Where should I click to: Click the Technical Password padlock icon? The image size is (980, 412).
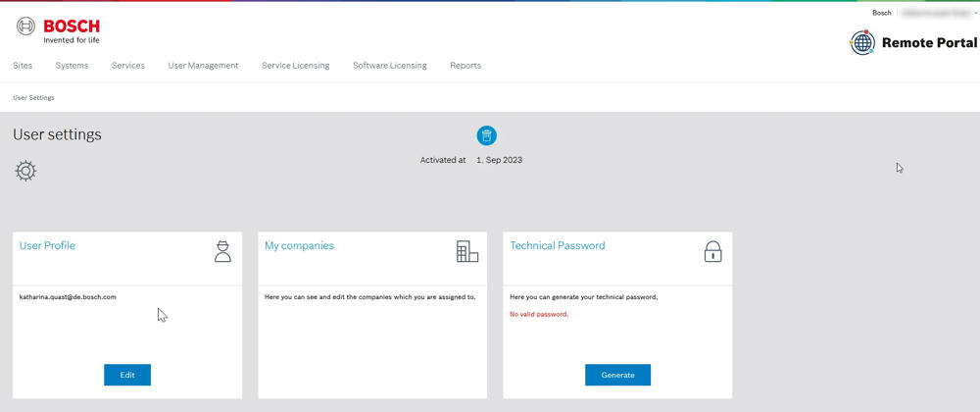712,251
